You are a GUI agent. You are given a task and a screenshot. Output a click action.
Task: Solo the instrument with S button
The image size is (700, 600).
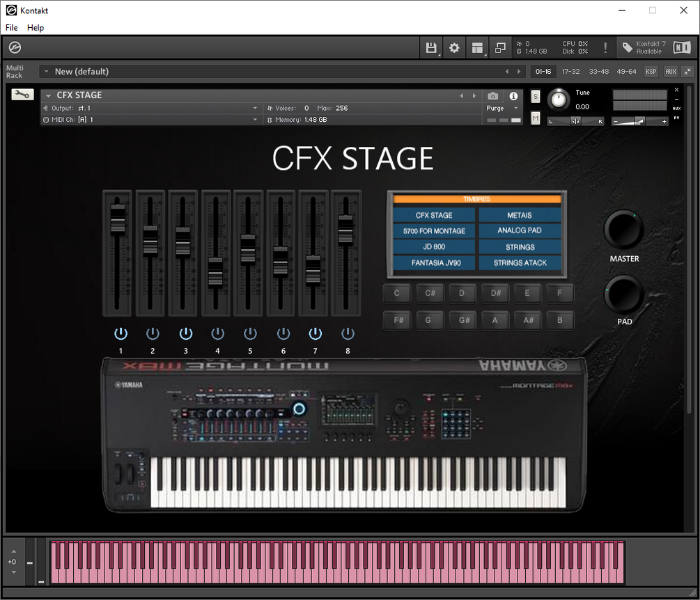pyautogui.click(x=535, y=96)
